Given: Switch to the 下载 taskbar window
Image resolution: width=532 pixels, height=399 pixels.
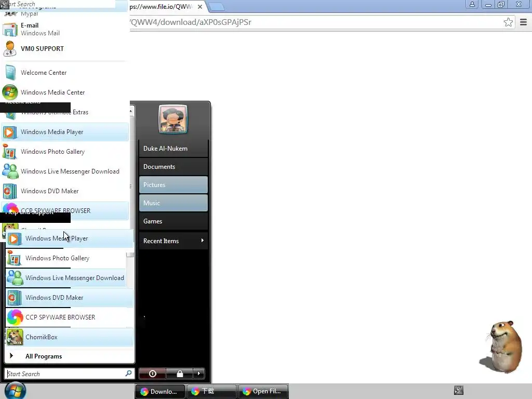Looking at the screenshot, I should (x=211, y=391).
